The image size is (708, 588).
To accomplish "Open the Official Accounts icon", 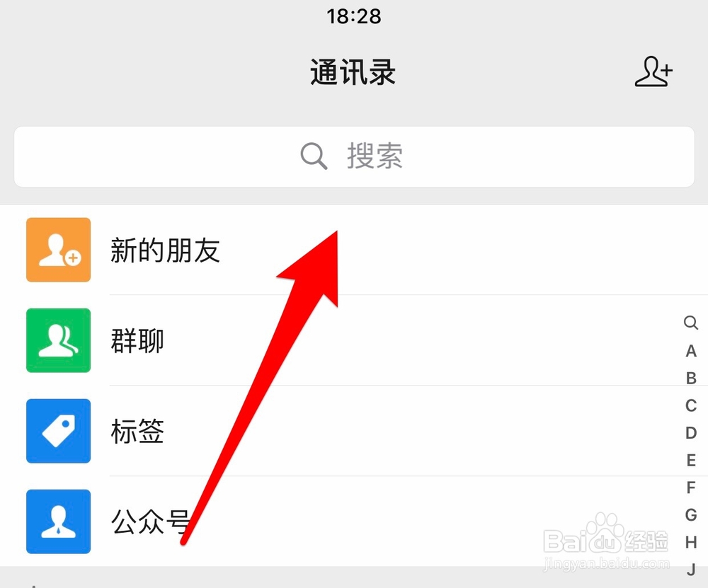I will (58, 521).
